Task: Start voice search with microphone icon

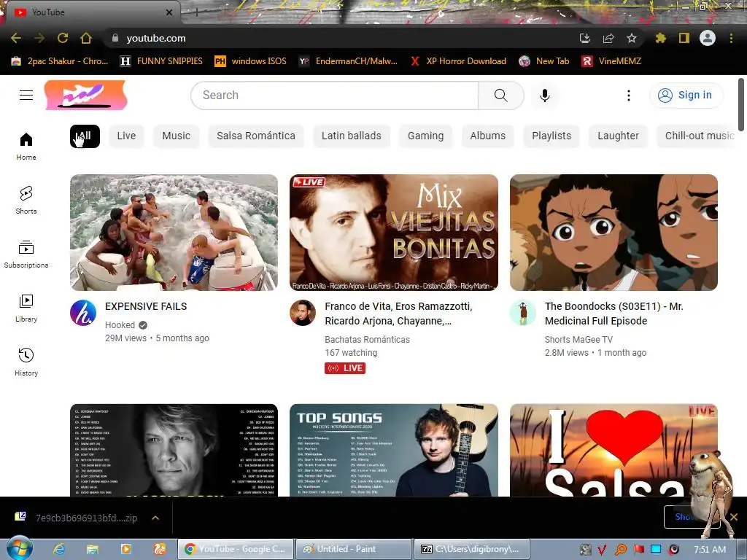Action: 544,96
